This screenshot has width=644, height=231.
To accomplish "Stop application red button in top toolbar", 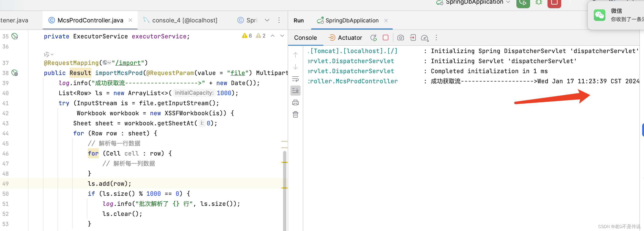I will (x=554, y=3).
